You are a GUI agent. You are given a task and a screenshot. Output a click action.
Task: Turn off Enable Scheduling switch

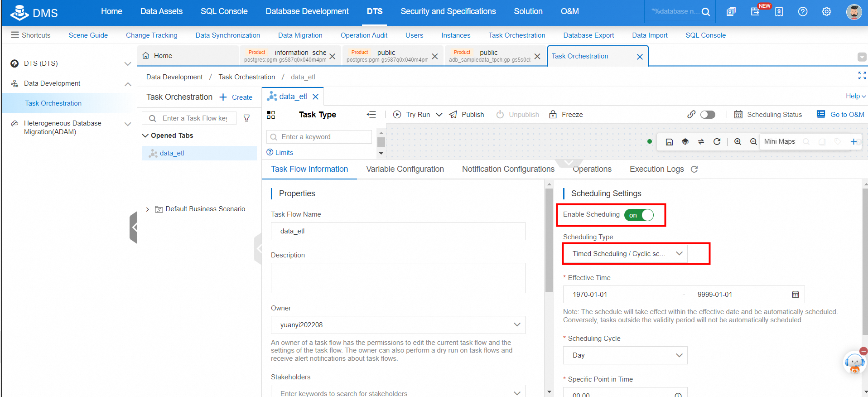(x=639, y=215)
